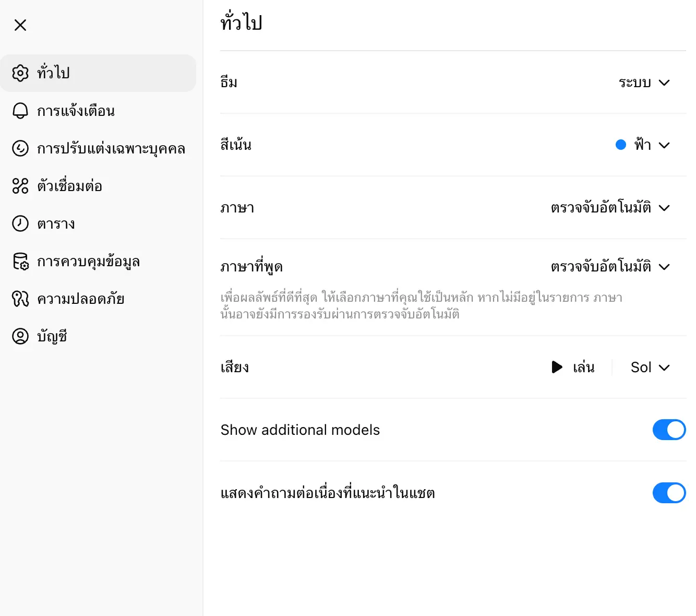Click the บัญชี account profile icon
Screen dimensions: 696x616
pyautogui.click(x=20, y=336)
